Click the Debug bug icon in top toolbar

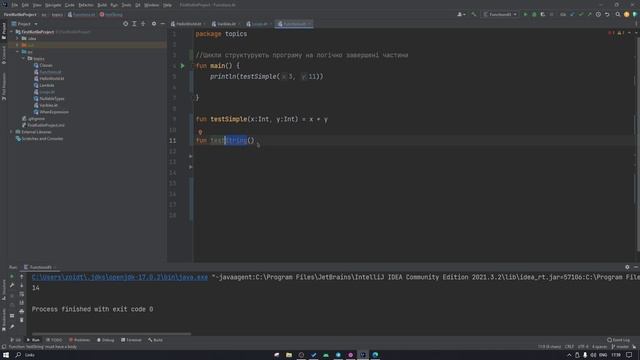[534, 15]
